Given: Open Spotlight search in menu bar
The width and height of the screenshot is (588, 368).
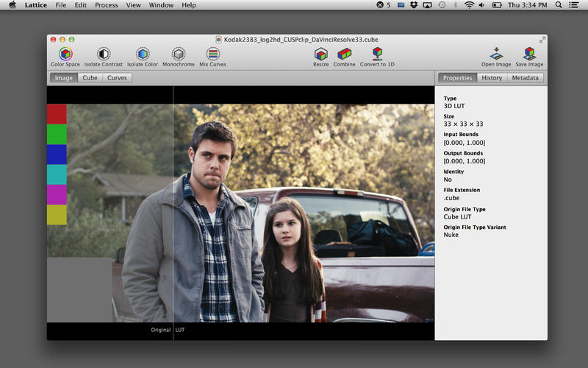Looking at the screenshot, I should [558, 5].
